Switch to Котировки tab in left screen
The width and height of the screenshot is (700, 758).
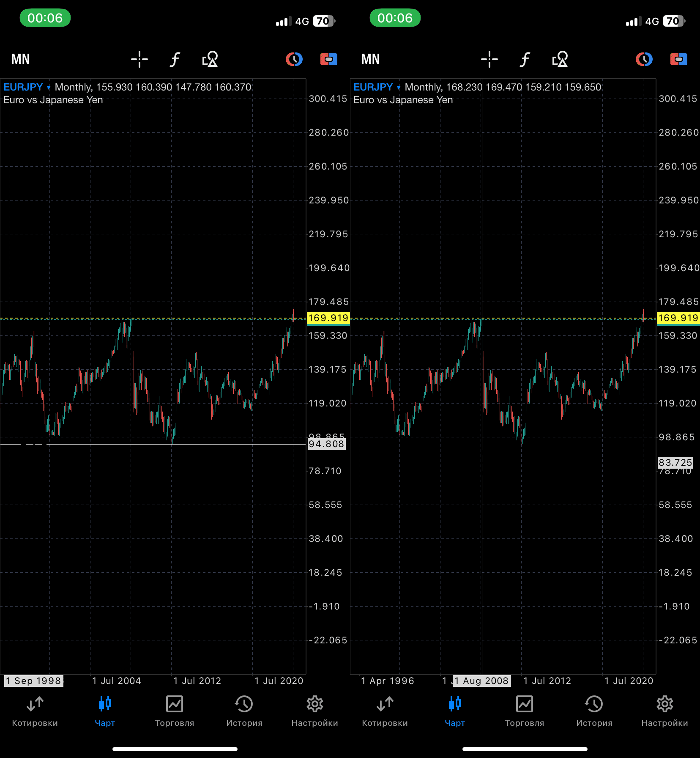[x=35, y=711]
